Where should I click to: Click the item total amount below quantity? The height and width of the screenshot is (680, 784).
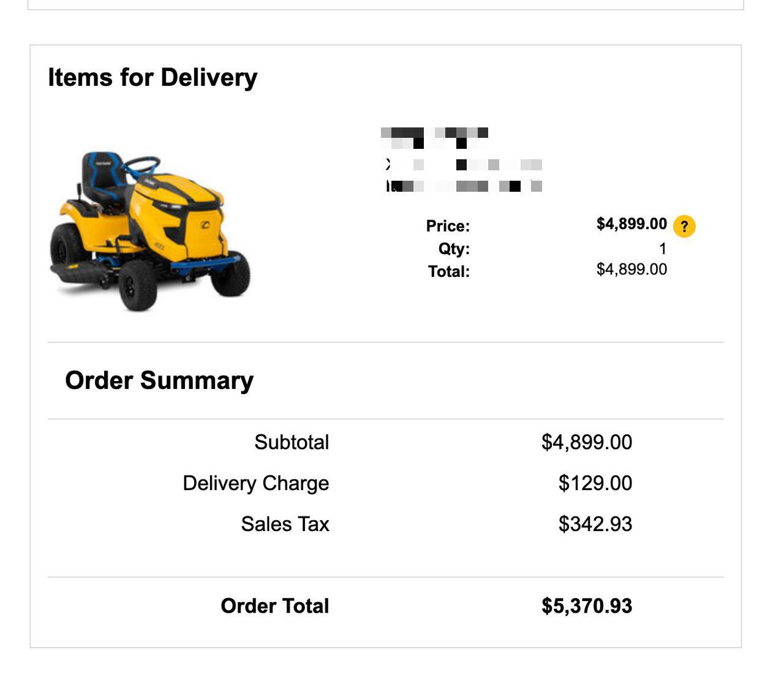pyautogui.click(x=631, y=270)
